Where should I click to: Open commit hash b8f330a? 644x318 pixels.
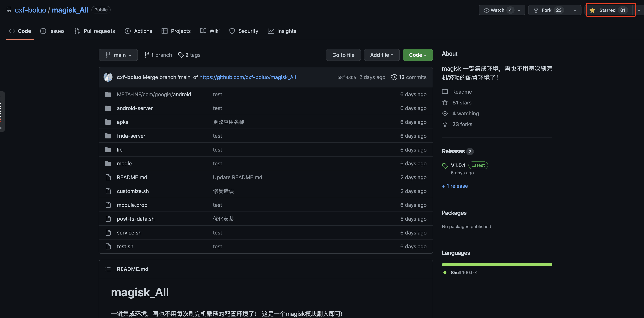click(x=346, y=77)
